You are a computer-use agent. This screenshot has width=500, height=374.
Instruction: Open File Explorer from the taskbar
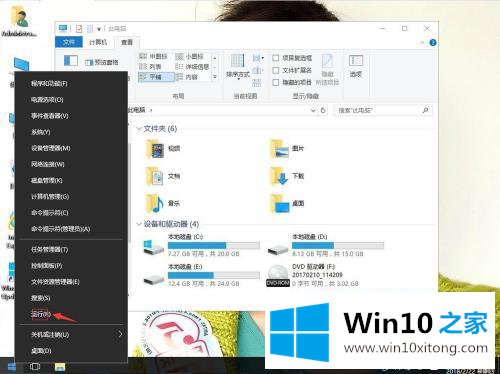tap(60, 367)
